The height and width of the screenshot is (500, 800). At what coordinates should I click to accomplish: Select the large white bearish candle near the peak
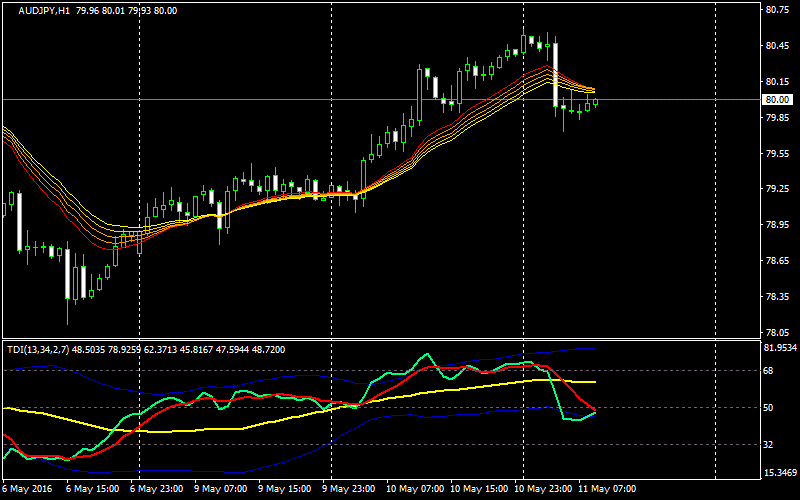click(x=555, y=75)
